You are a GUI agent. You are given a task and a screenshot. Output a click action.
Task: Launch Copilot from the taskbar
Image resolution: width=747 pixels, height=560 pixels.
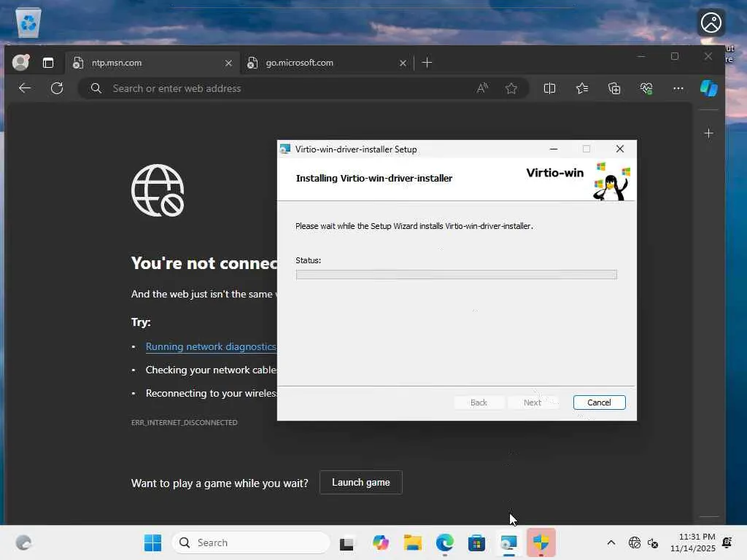click(380, 542)
